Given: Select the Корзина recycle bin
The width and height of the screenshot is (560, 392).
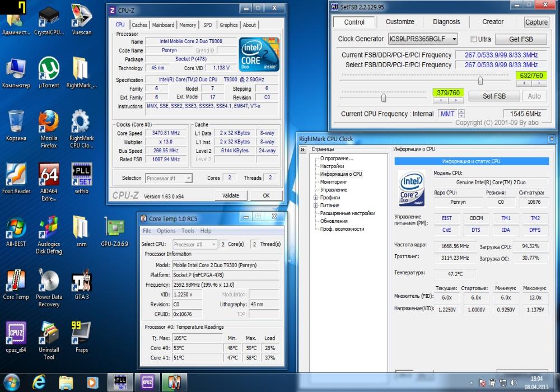Looking at the screenshot, I should tap(16, 125).
